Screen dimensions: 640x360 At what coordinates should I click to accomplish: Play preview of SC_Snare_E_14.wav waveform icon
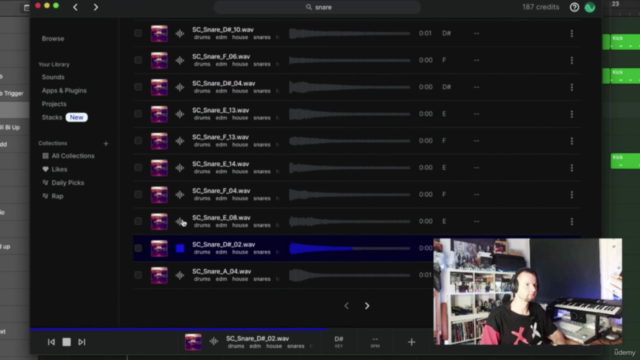(x=180, y=168)
